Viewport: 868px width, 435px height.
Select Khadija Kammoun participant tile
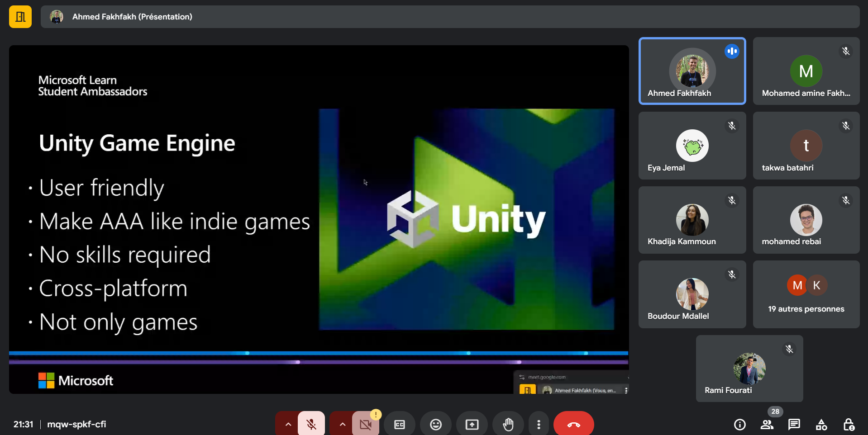(x=692, y=220)
